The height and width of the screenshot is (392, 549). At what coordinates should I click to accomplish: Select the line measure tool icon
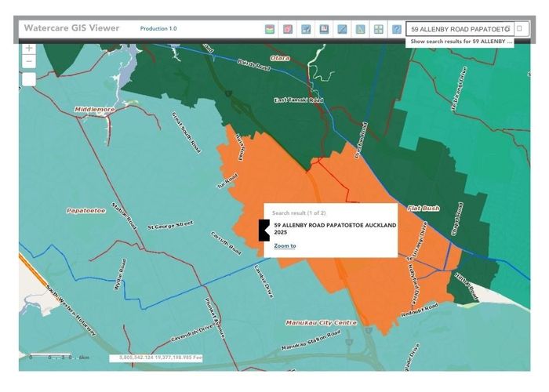(x=343, y=29)
